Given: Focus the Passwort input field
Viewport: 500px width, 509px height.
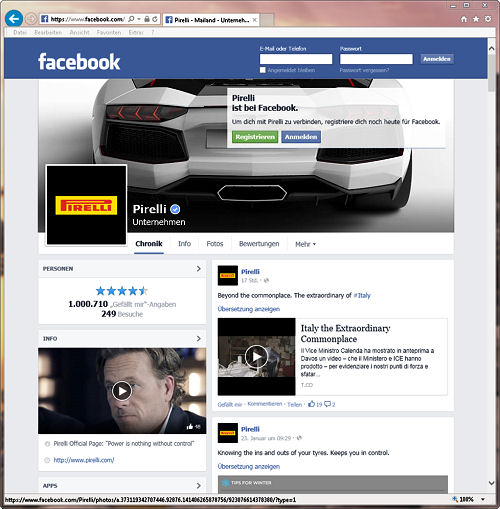Looking at the screenshot, I should click(376, 59).
